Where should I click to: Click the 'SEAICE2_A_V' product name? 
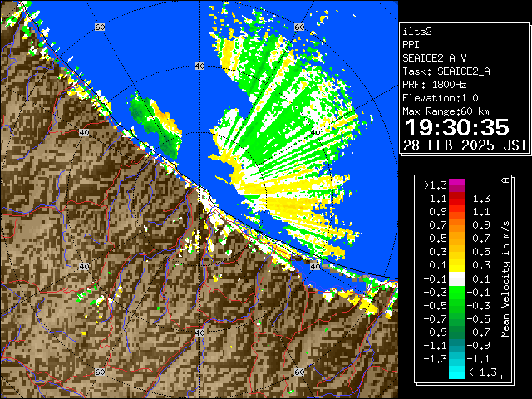tap(434, 58)
